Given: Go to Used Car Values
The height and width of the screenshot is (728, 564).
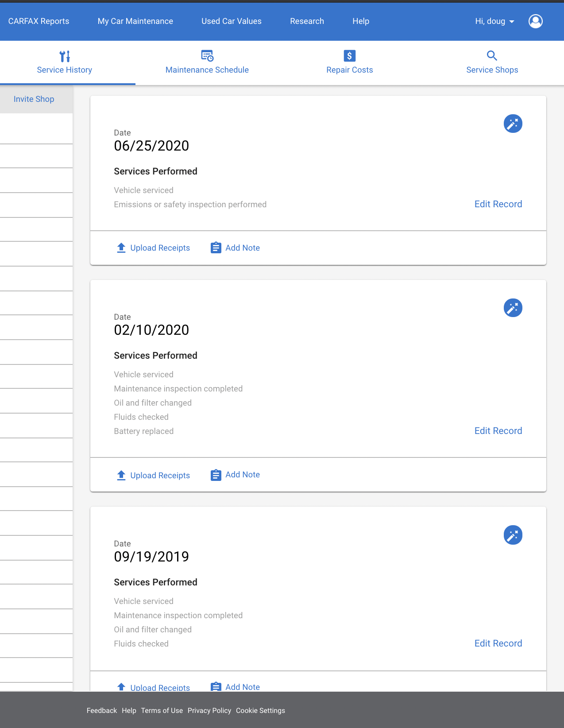Looking at the screenshot, I should pyautogui.click(x=232, y=21).
